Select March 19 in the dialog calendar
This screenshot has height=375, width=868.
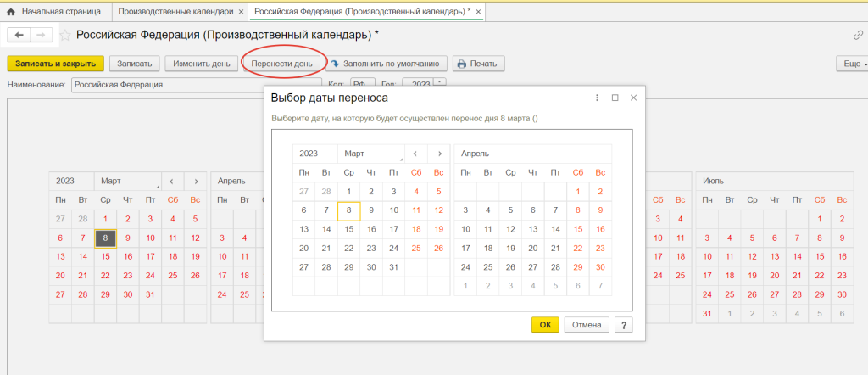click(x=439, y=229)
